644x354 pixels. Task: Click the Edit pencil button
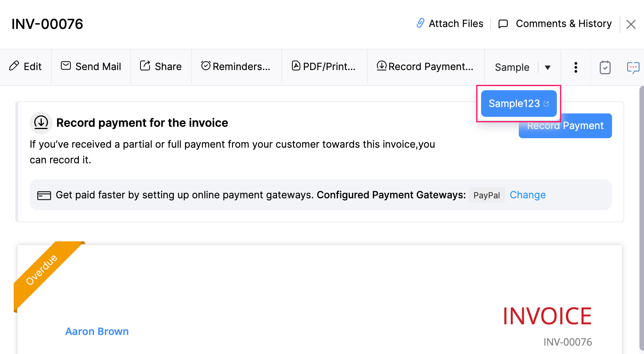click(26, 67)
